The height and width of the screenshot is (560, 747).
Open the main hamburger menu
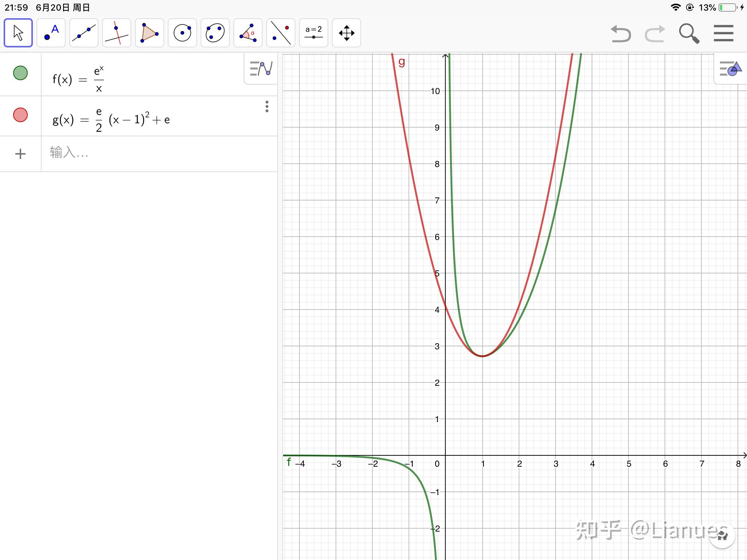click(723, 33)
